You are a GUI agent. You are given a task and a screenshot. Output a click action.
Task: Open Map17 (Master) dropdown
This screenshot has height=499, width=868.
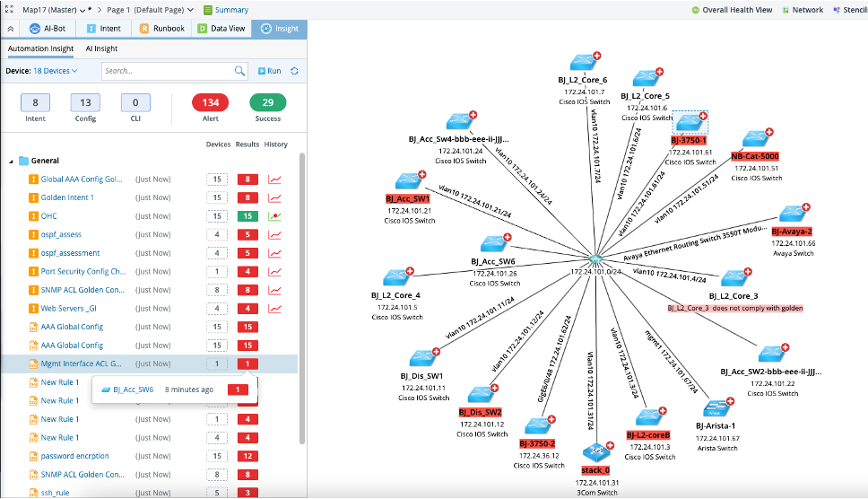[54, 10]
